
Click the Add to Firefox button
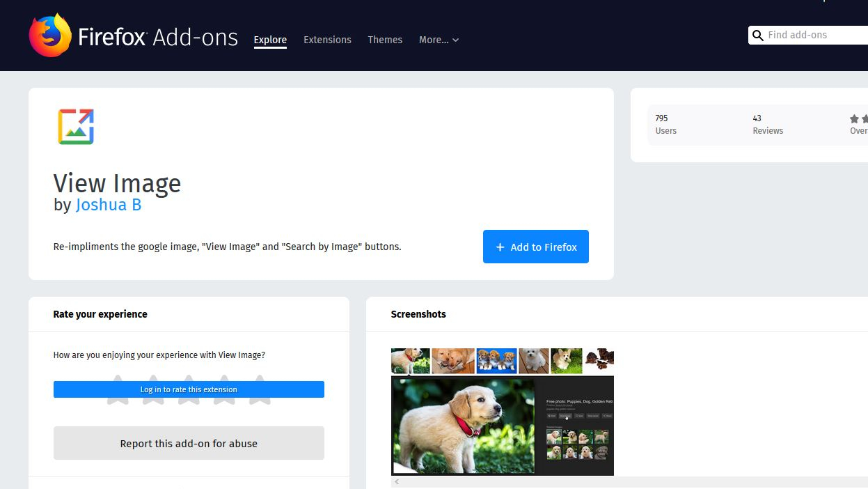[x=536, y=247]
